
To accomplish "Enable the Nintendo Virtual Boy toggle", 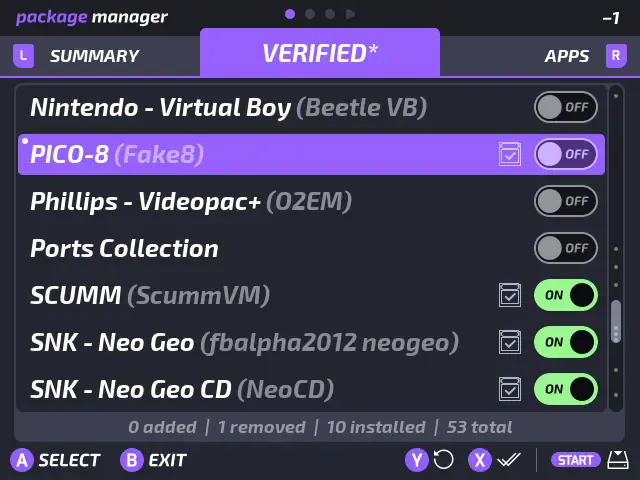I will 565,107.
